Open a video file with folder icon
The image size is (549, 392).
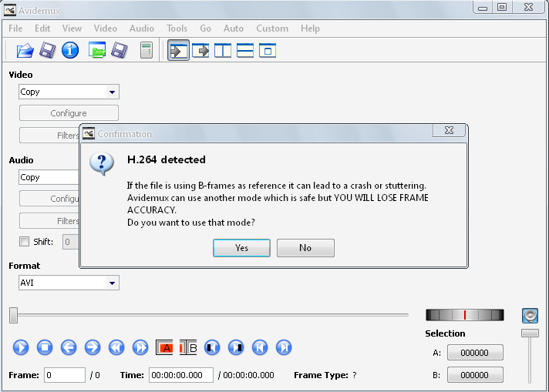point(25,51)
